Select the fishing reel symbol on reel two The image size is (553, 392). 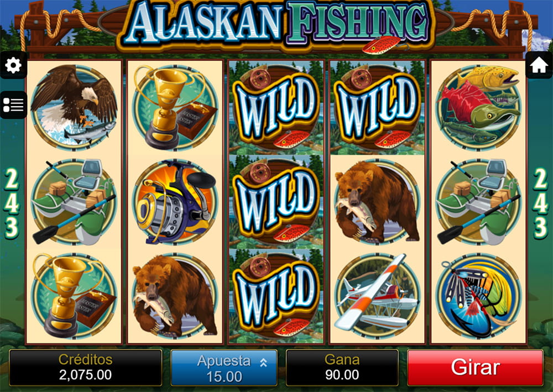175,202
